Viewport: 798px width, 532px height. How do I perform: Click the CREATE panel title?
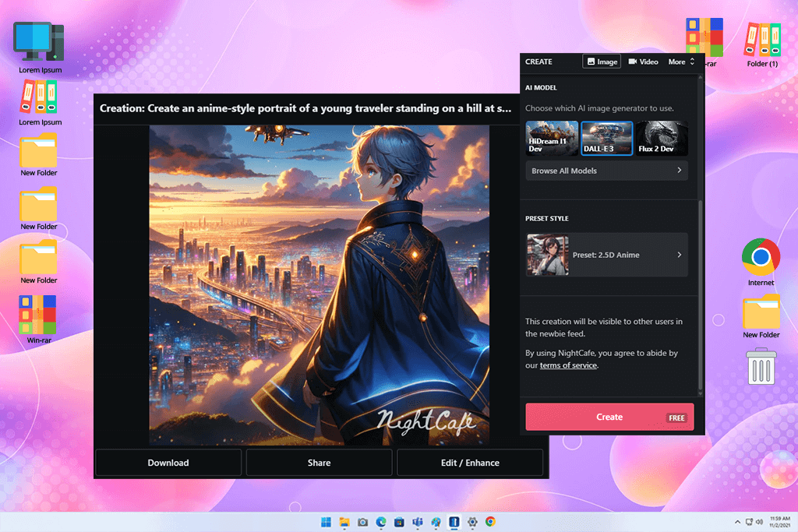click(x=538, y=62)
